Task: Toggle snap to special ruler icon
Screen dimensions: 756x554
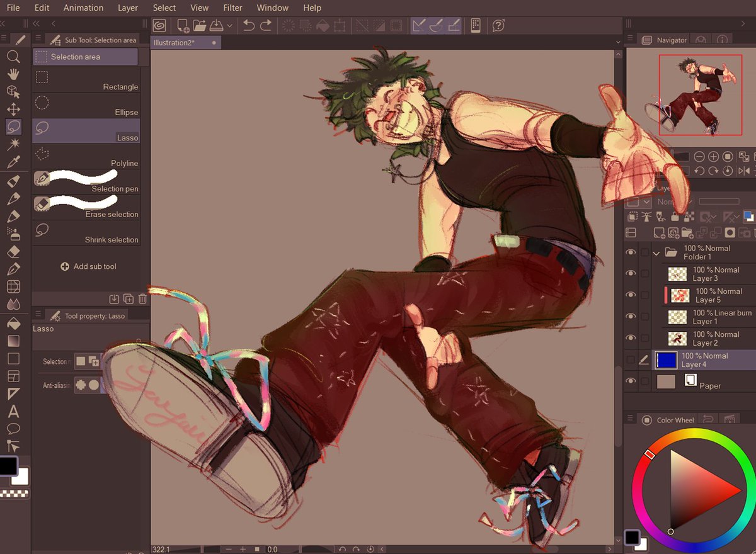Action: 437,25
